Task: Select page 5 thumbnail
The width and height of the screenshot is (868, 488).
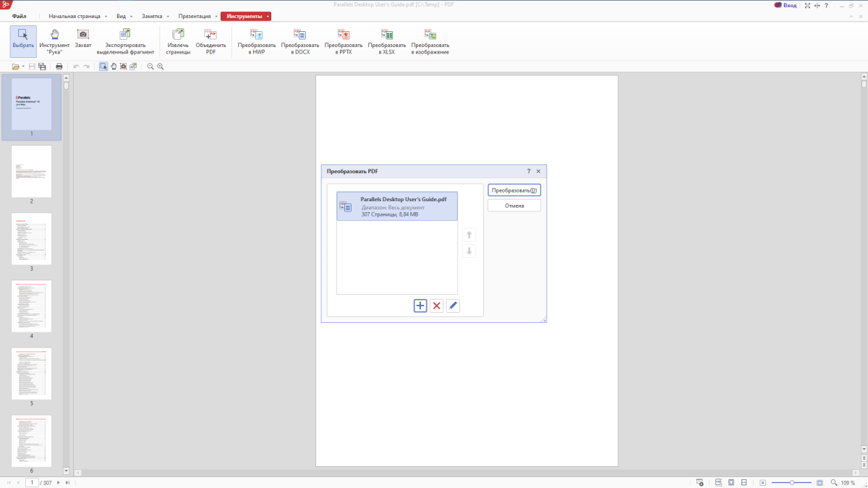Action: (31, 374)
